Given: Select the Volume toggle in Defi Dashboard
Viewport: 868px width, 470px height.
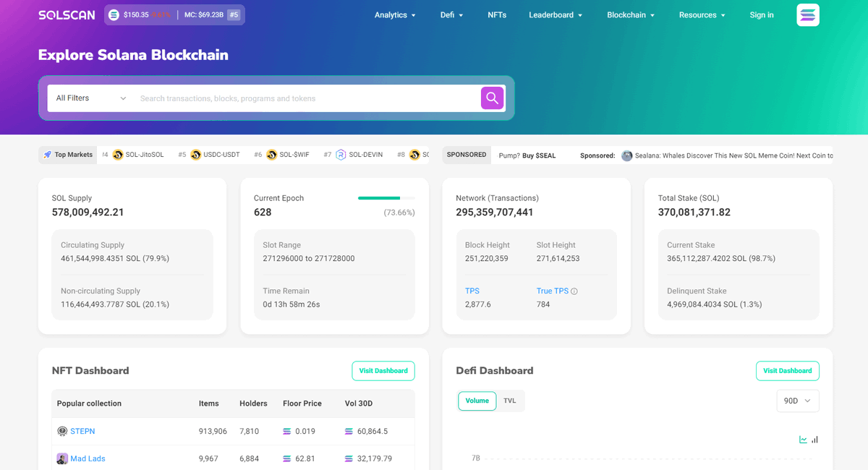Looking at the screenshot, I should pos(477,401).
